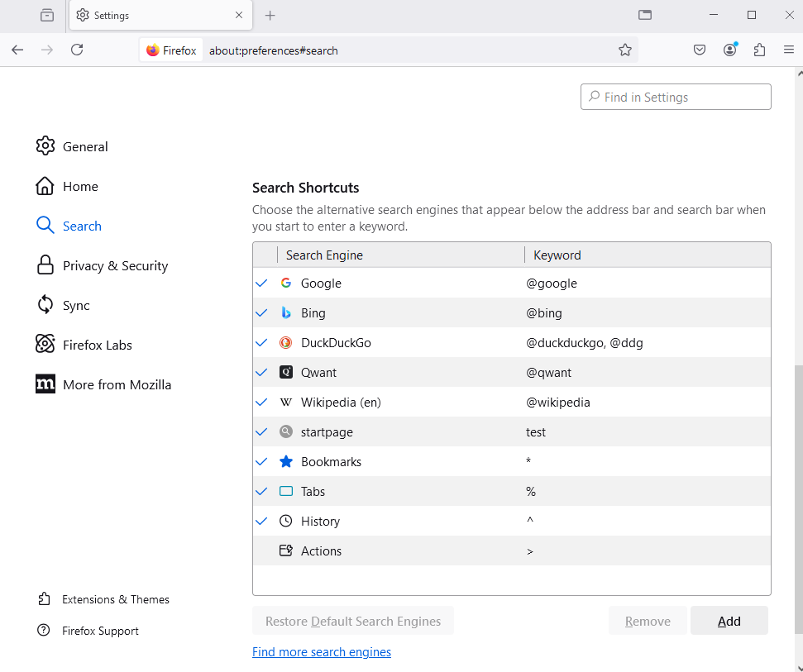803x672 pixels.
Task: Open the General settings category
Action: tap(72, 146)
